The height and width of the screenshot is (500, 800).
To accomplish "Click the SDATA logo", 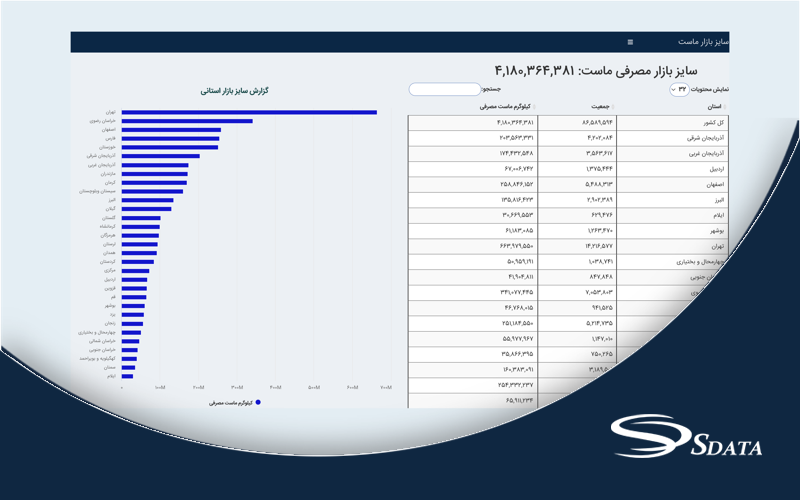I will (689, 440).
